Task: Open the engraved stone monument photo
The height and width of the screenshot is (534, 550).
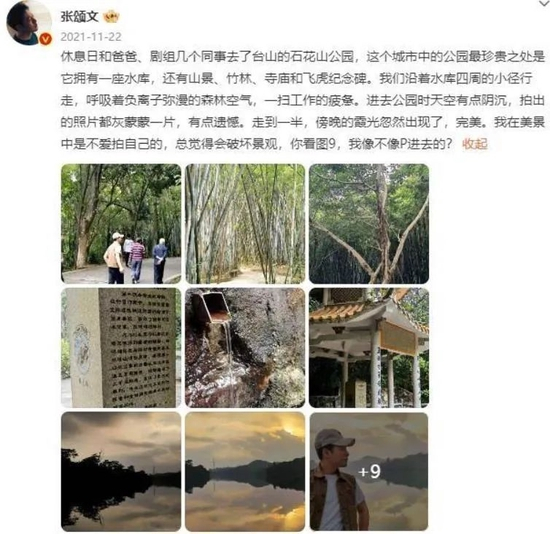Action: click(x=121, y=348)
